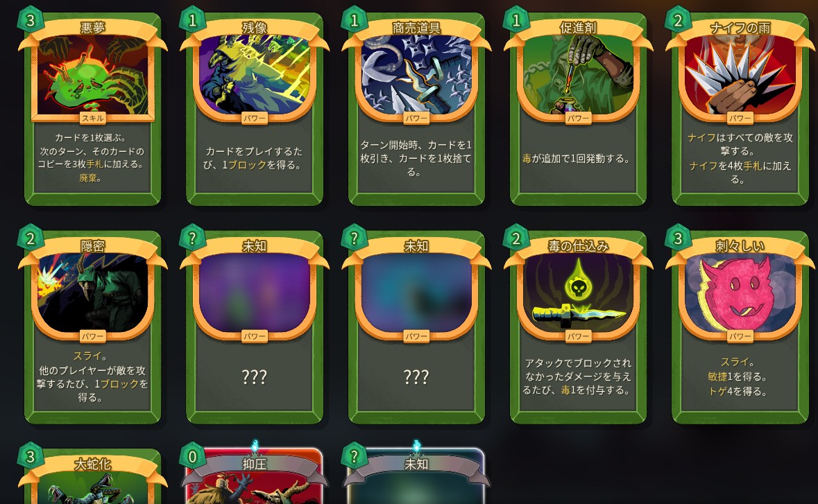Click the 刺々しい pink spiky face artwork
This screenshot has height=504, width=818.
click(x=740, y=293)
